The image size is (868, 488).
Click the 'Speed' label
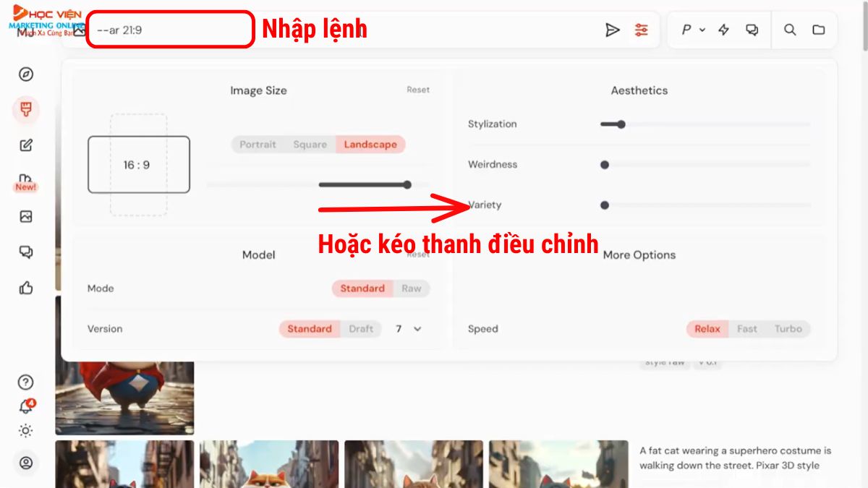tap(483, 329)
